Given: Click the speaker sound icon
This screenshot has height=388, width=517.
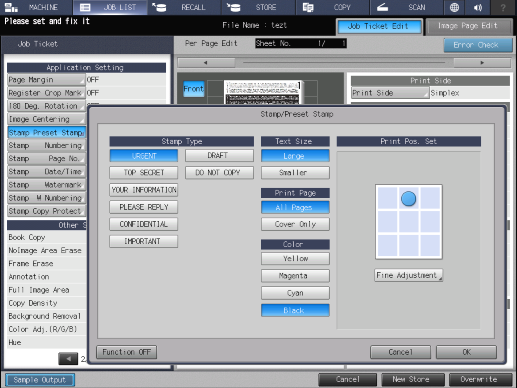Looking at the screenshot, I should [x=478, y=7].
